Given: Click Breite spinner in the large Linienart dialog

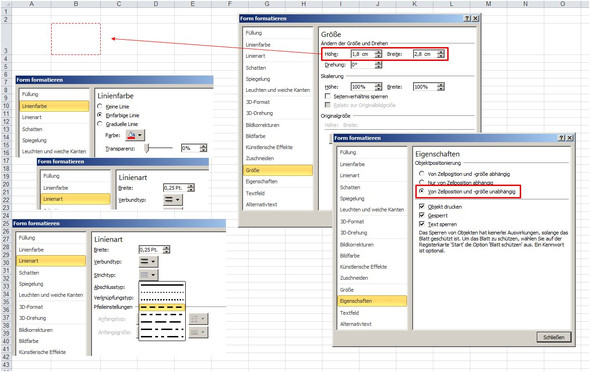Looking at the screenshot, I should [166, 249].
